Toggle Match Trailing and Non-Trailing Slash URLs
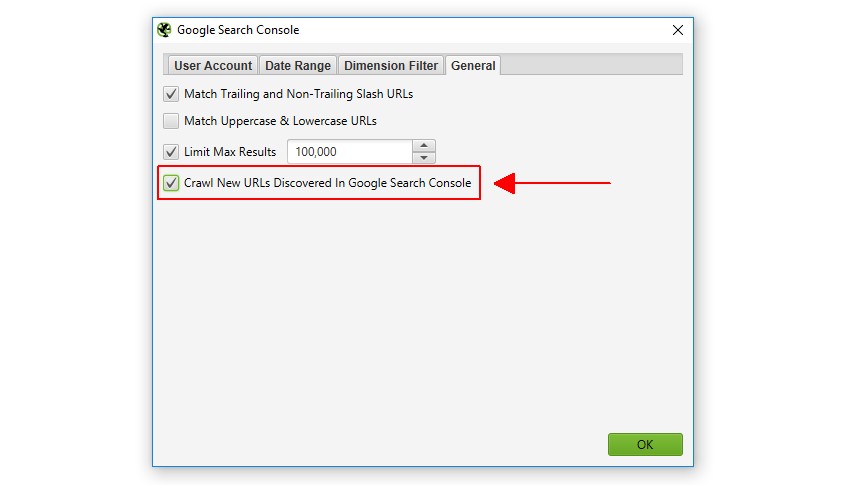 pos(171,94)
